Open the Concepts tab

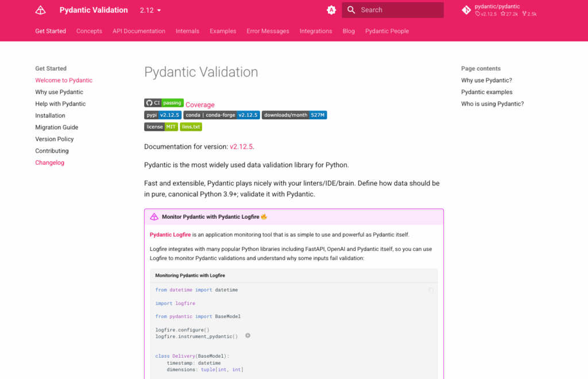click(x=89, y=31)
